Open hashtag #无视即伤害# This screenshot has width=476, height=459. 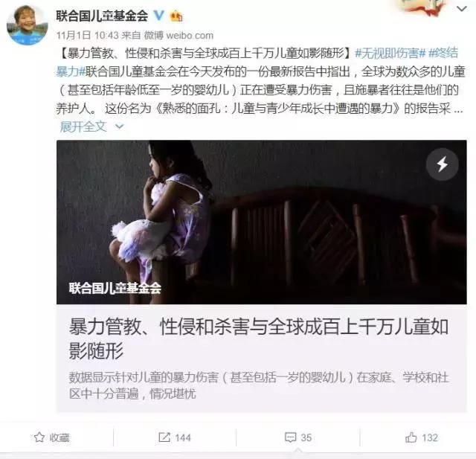390,54
